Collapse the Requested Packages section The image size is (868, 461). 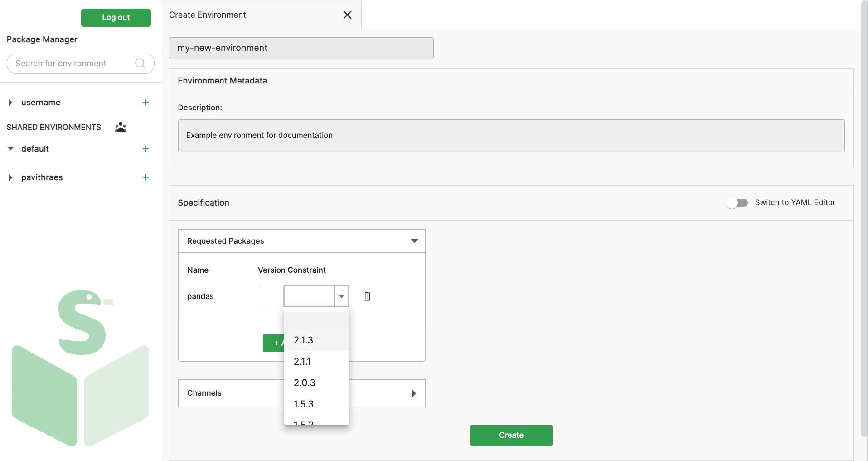pyautogui.click(x=414, y=241)
